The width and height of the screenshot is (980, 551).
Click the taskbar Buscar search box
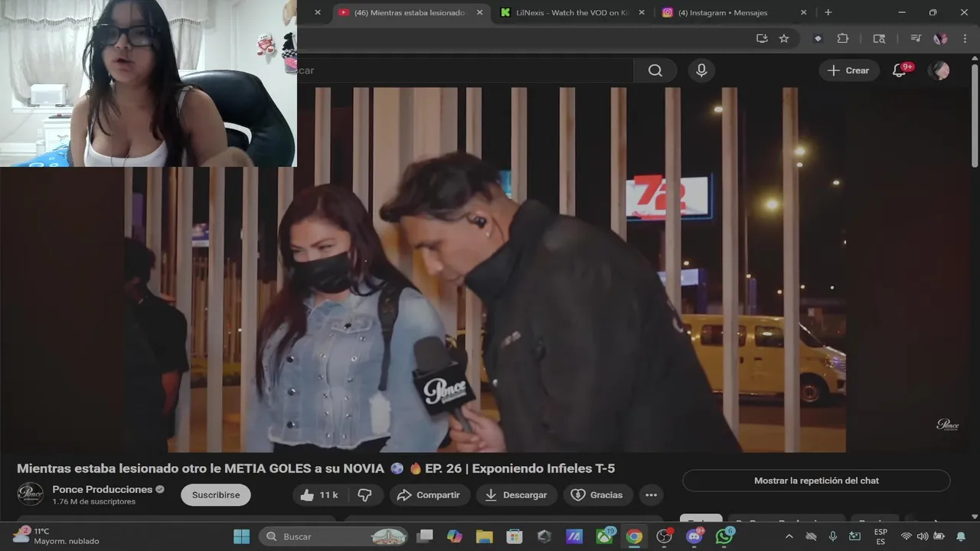click(334, 536)
